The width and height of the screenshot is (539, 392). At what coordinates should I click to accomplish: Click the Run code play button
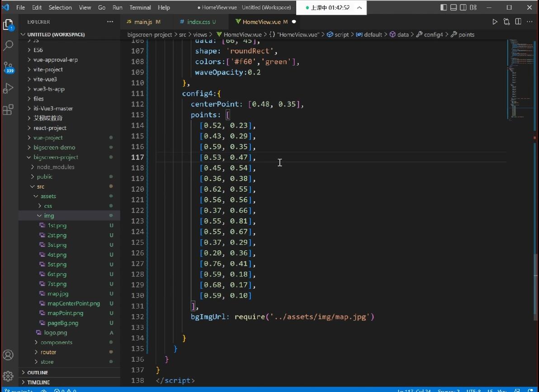point(495,22)
